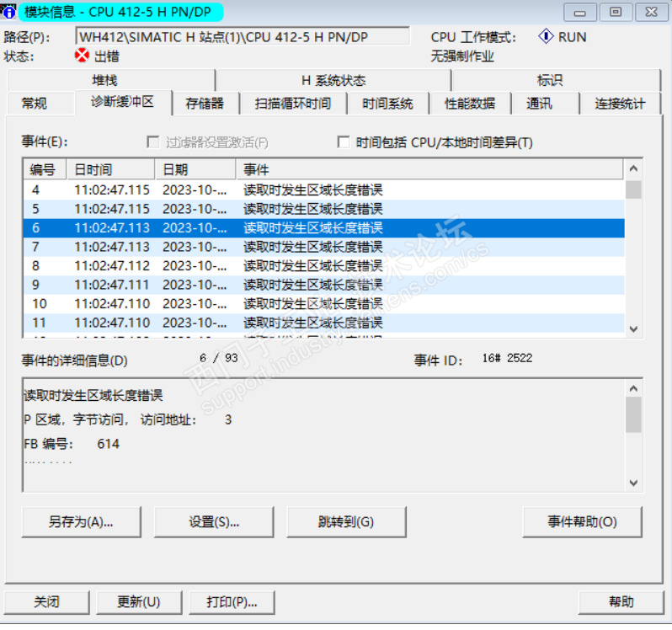
Task: Click the 打印(P)... button
Action: [x=232, y=602]
